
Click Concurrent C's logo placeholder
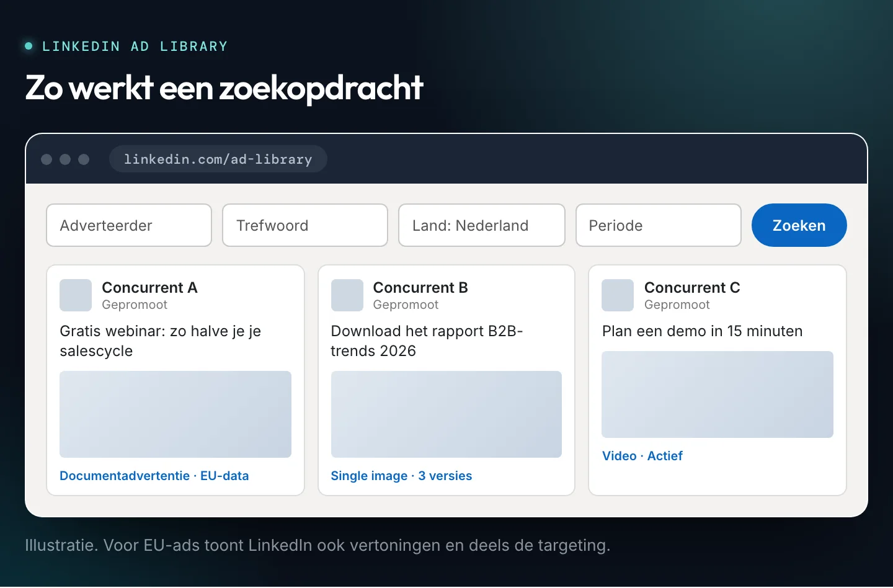click(618, 295)
